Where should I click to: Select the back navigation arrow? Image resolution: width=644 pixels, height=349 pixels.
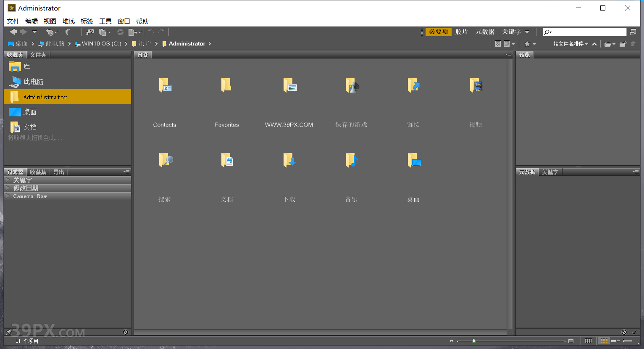[x=13, y=32]
